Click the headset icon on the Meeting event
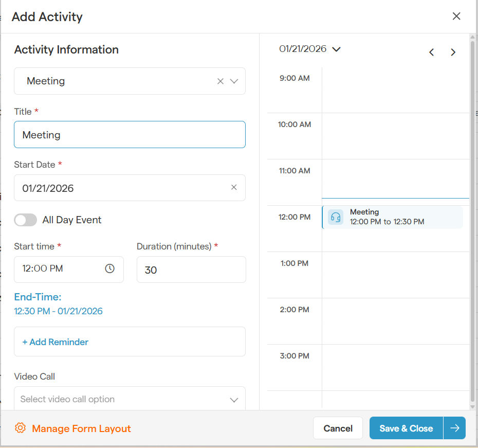 coord(336,217)
